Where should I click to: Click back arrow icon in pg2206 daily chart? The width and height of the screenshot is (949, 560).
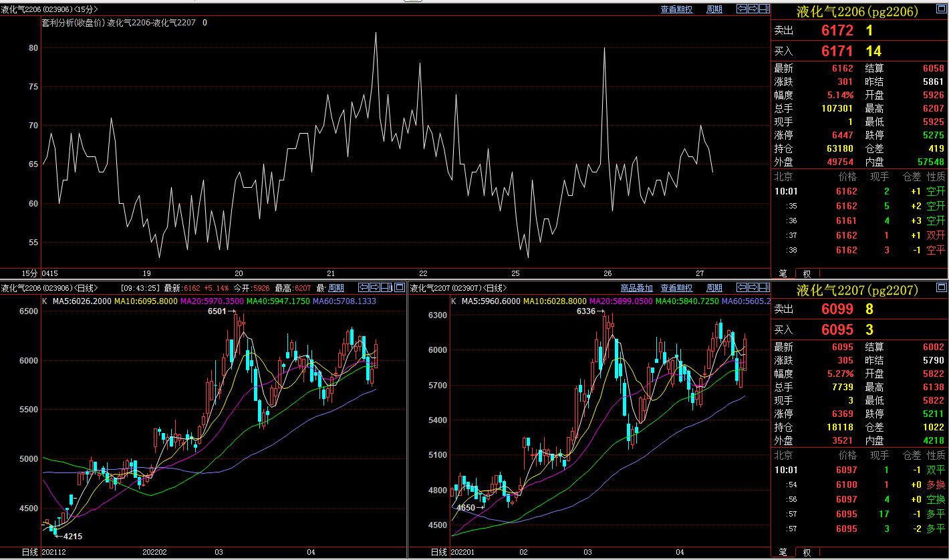[364, 287]
